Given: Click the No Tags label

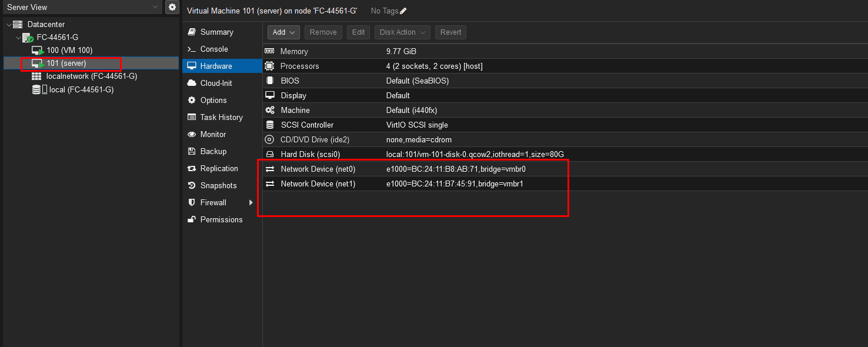Looking at the screenshot, I should 385,11.
